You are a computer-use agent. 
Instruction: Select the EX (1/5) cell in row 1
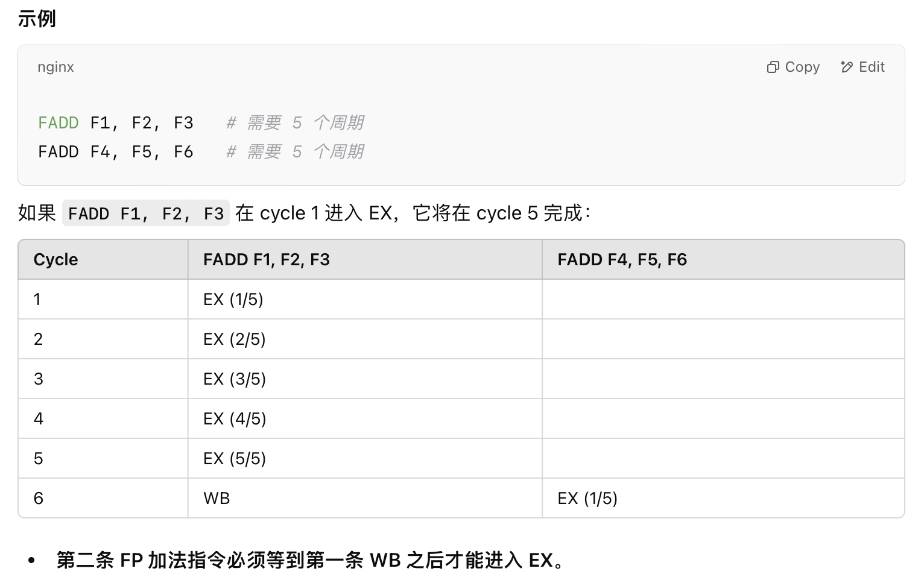(233, 299)
